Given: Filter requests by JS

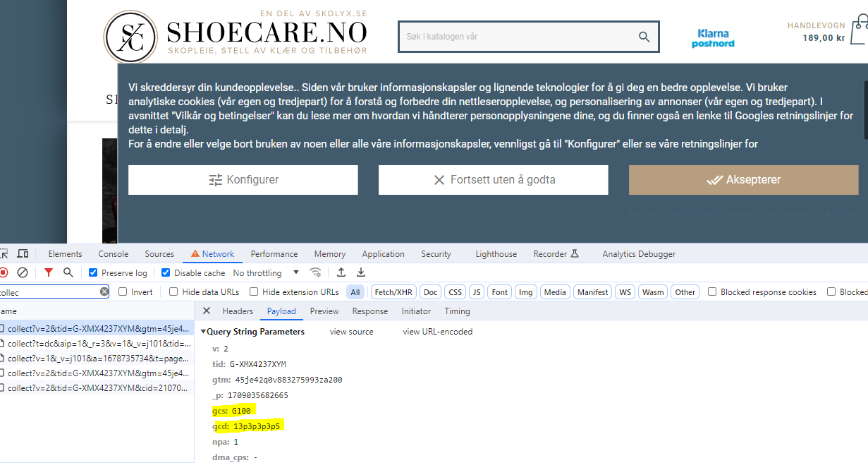Looking at the screenshot, I should [477, 292].
